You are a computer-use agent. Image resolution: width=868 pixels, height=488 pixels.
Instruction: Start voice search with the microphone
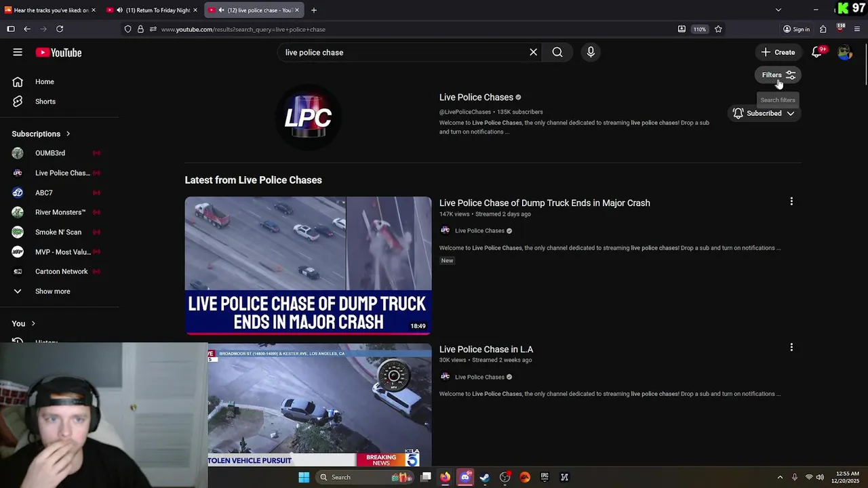[591, 52]
